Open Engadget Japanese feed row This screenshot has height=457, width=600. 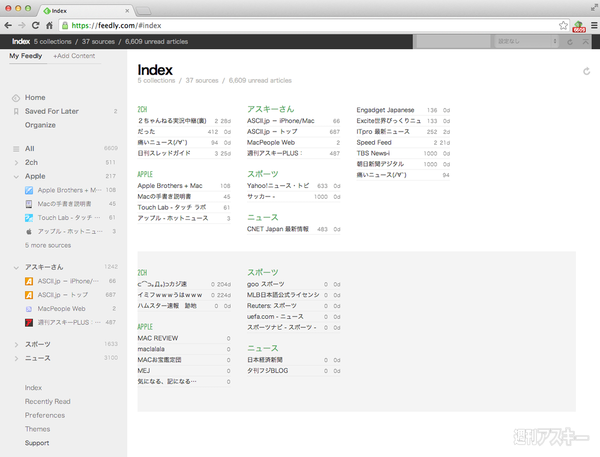[403, 110]
